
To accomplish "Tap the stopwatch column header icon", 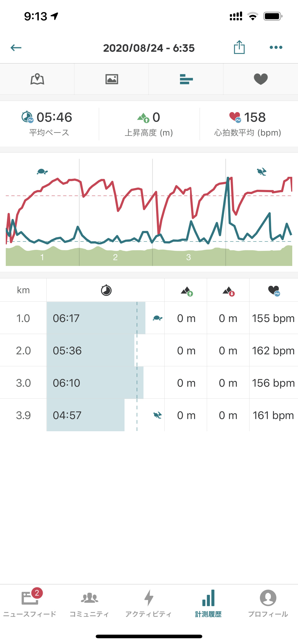I will [106, 290].
